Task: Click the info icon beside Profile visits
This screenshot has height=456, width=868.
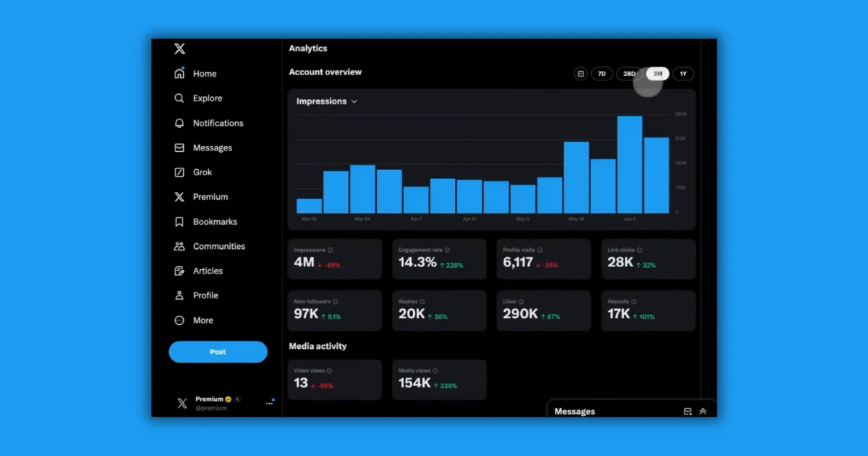Action: (x=540, y=250)
